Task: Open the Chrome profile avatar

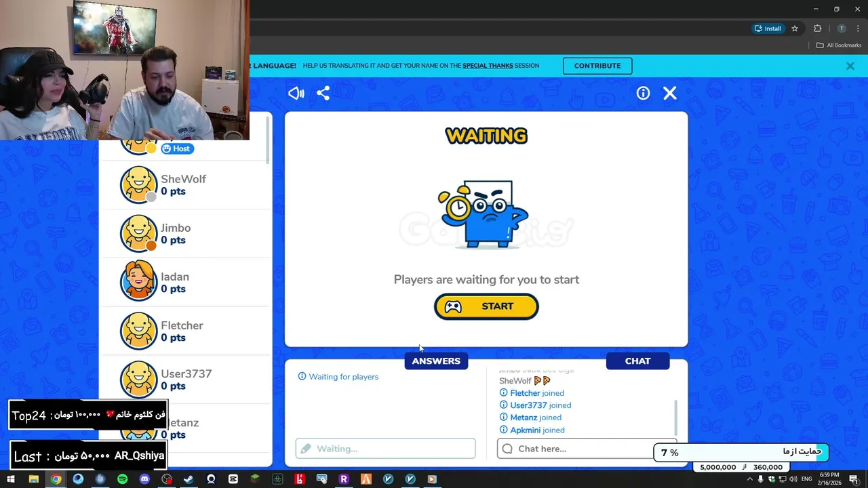Action: pyautogui.click(x=842, y=28)
